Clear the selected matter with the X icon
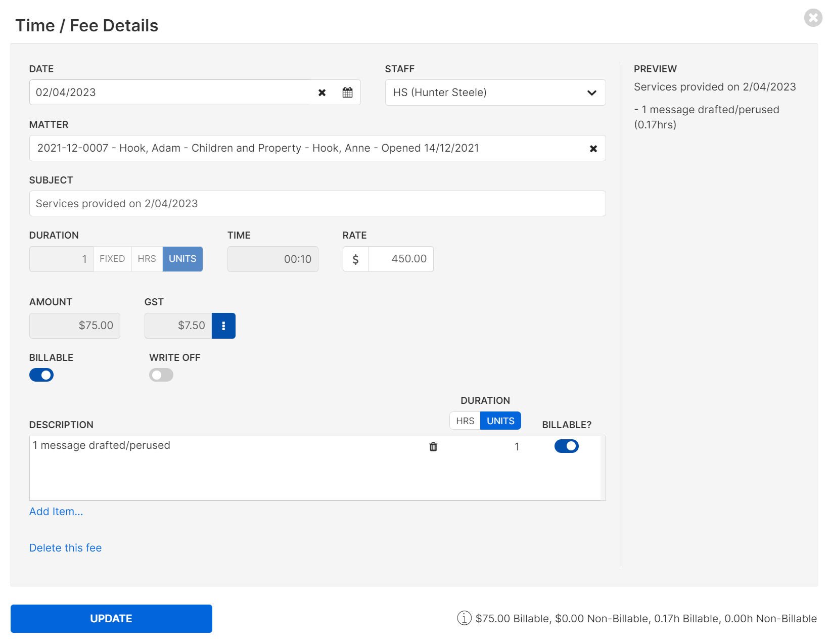 click(x=593, y=149)
